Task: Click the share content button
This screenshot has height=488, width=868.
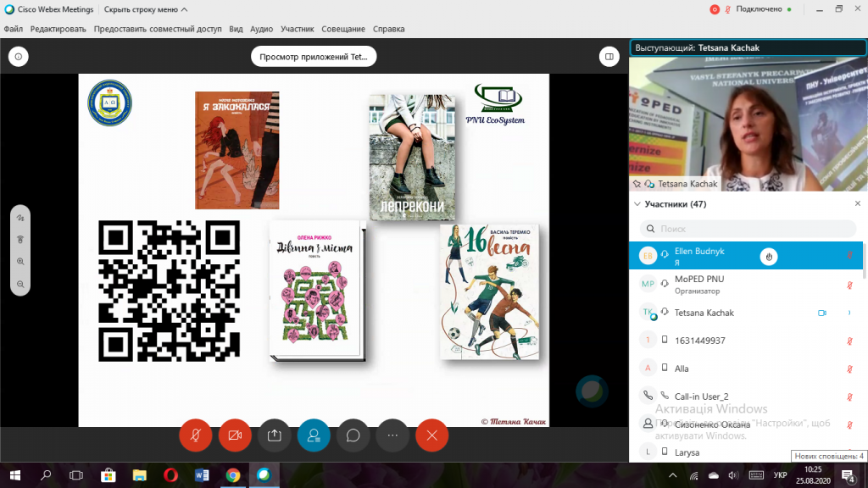Action: [x=274, y=435]
